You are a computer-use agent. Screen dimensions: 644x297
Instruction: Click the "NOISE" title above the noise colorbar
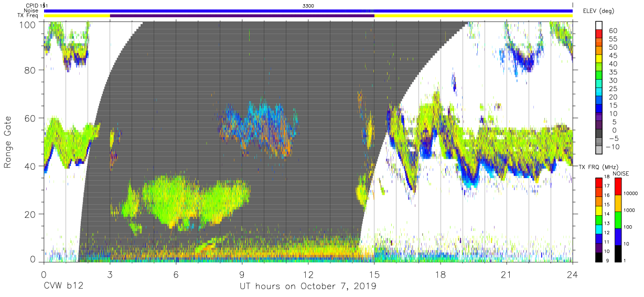coord(621,173)
